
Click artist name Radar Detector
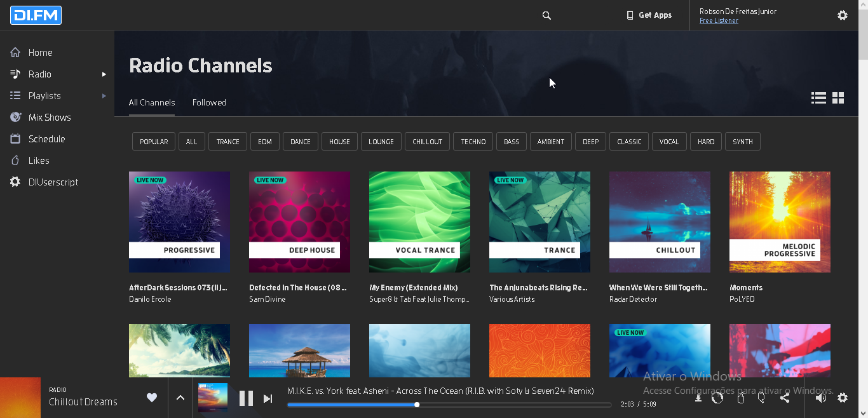pos(633,299)
